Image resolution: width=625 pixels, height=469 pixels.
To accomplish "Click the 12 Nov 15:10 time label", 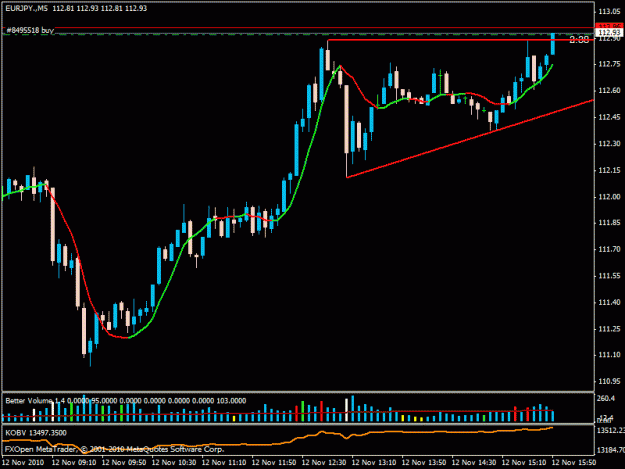I will pyautogui.click(x=524, y=463).
